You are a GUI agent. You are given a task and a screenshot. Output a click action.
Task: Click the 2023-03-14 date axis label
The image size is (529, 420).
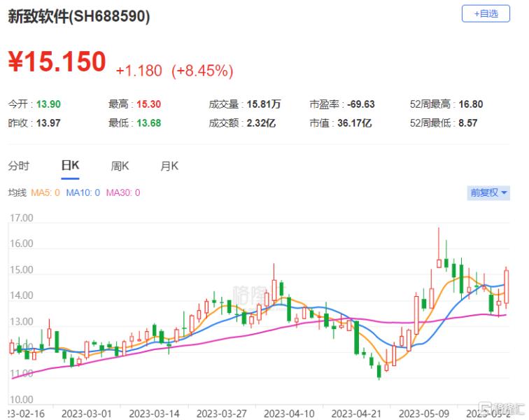coord(154,413)
